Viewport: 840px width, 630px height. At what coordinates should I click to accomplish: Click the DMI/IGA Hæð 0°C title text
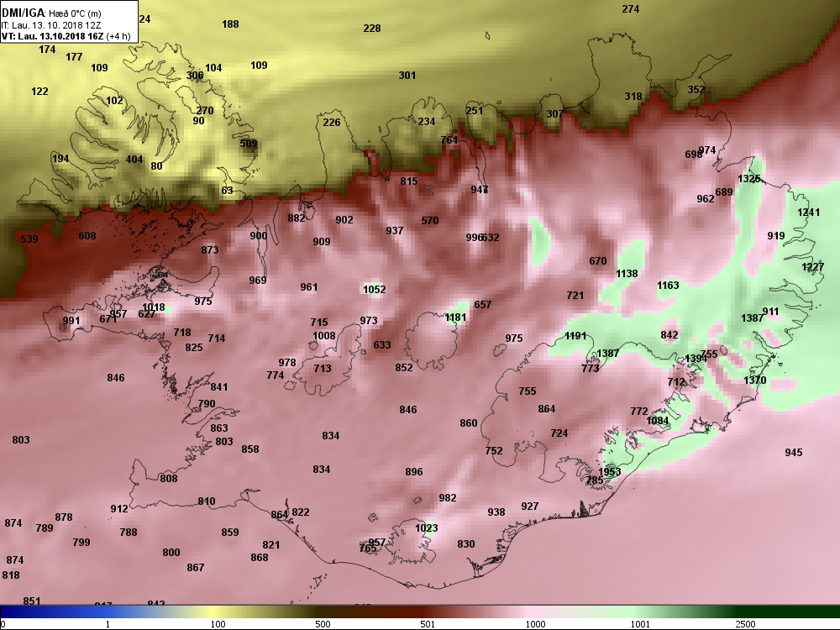coord(51,13)
